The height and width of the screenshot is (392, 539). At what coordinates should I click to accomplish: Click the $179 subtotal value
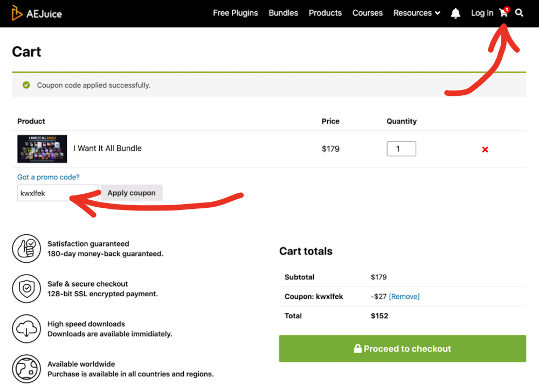378,277
